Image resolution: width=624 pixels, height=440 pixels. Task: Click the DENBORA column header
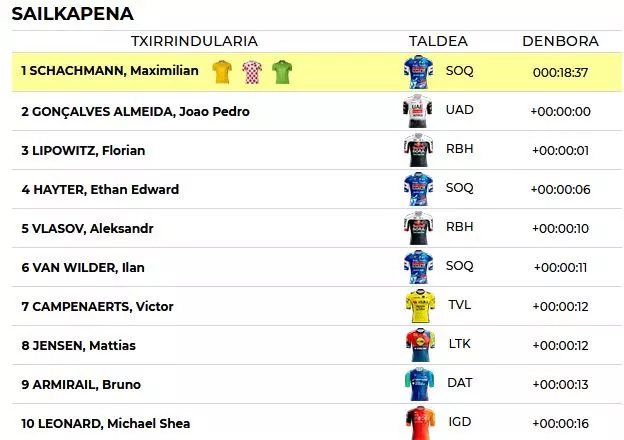(x=560, y=41)
